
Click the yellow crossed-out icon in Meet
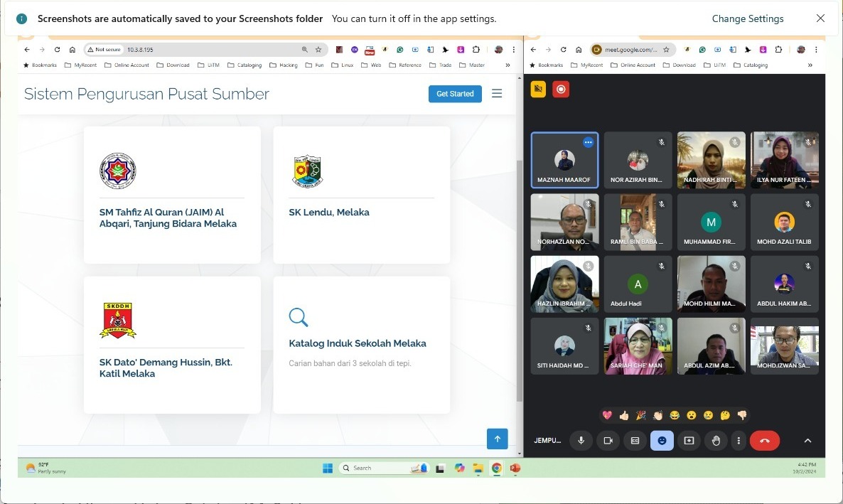538,90
